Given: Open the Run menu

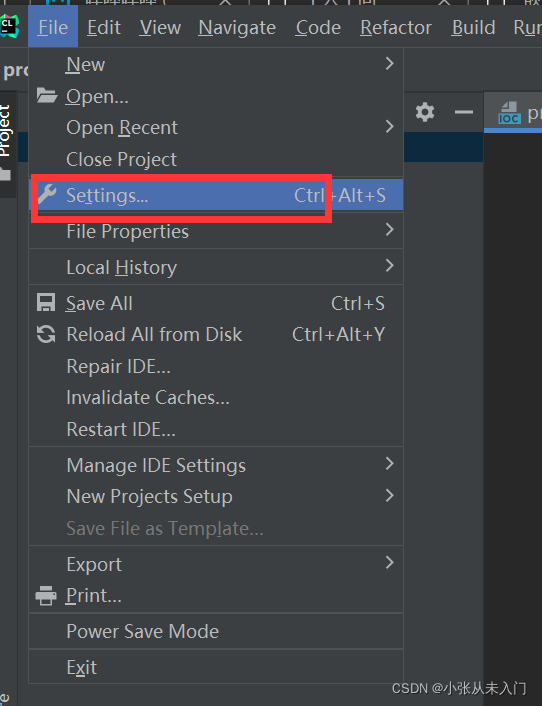Looking at the screenshot, I should pyautogui.click(x=528, y=27).
